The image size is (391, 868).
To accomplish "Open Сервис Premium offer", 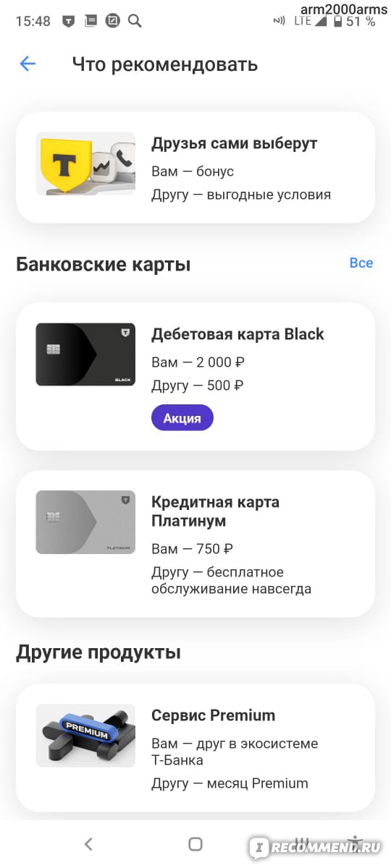I will point(195,749).
